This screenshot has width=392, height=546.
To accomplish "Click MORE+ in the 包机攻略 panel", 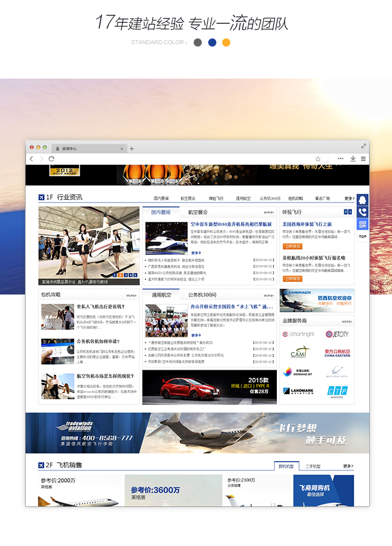I will [131, 295].
